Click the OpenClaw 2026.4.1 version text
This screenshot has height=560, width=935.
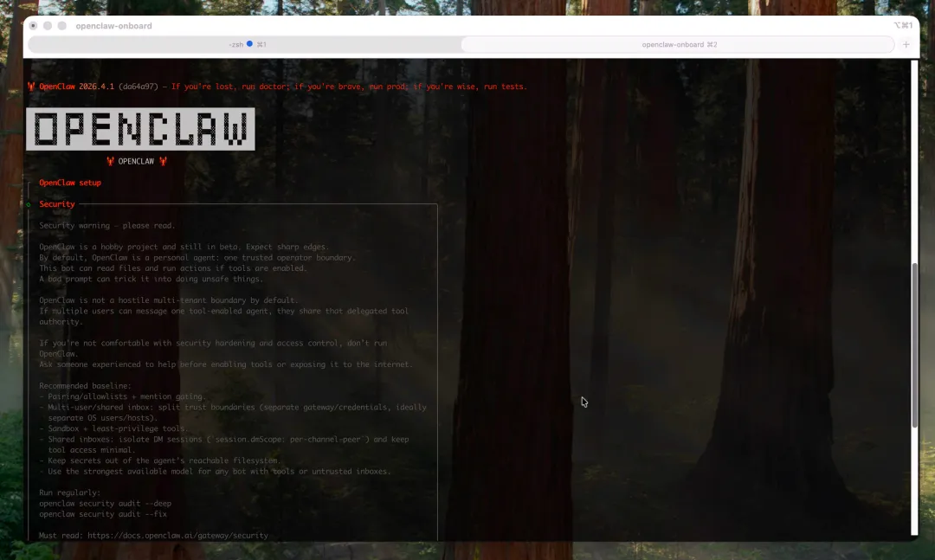tap(76, 87)
